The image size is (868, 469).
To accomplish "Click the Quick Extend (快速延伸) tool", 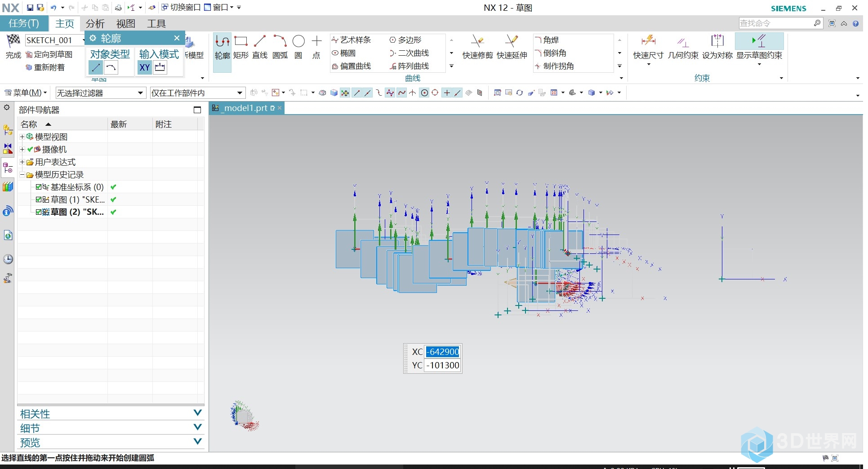I will pos(512,48).
